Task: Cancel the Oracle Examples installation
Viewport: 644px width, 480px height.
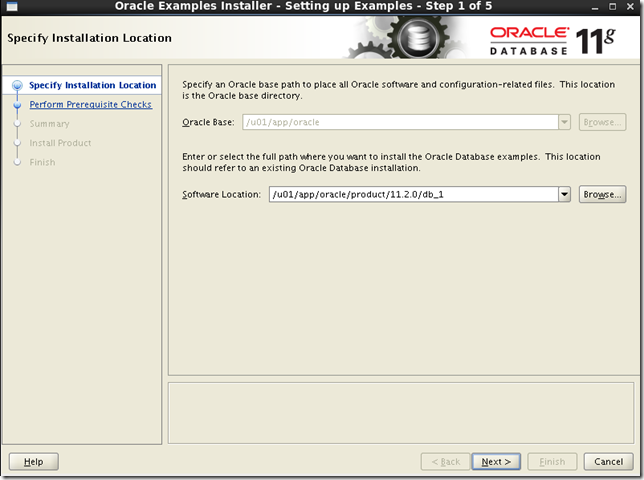Action: click(608, 462)
